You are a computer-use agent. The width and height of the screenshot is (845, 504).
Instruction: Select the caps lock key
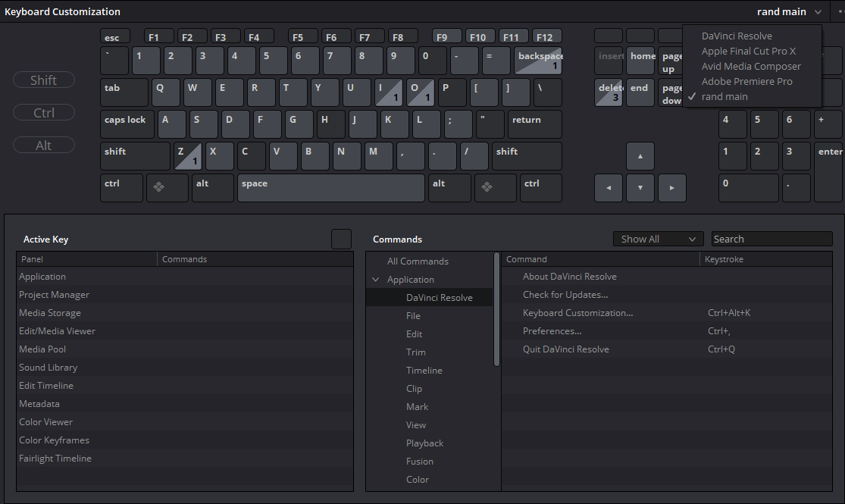coord(127,124)
